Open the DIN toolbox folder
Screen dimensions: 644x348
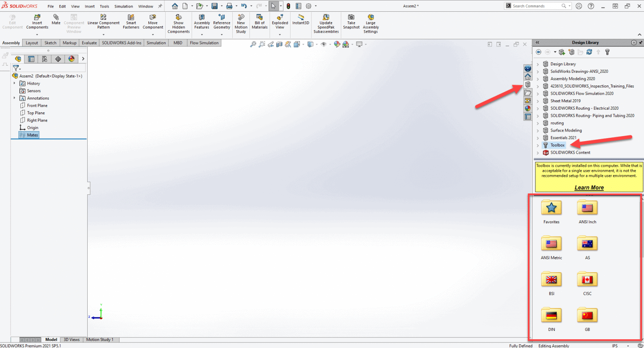(x=551, y=319)
